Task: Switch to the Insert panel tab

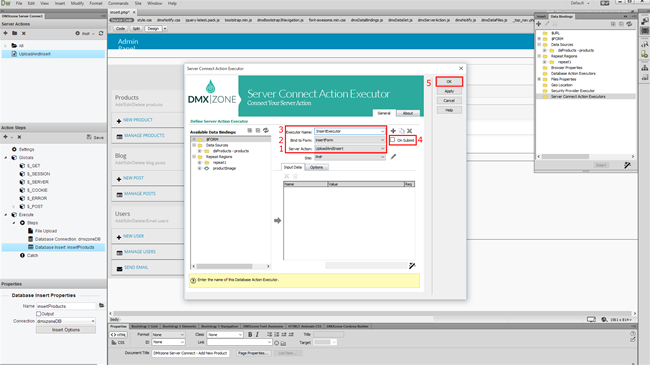Action: tap(541, 16)
